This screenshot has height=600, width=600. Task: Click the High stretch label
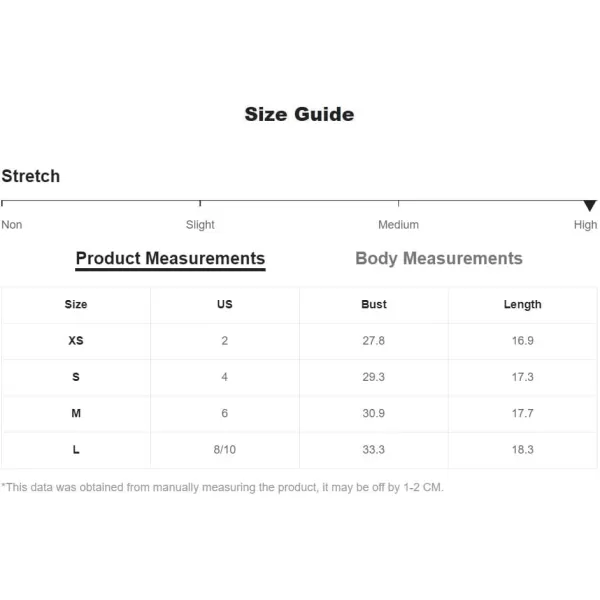pyautogui.click(x=585, y=225)
